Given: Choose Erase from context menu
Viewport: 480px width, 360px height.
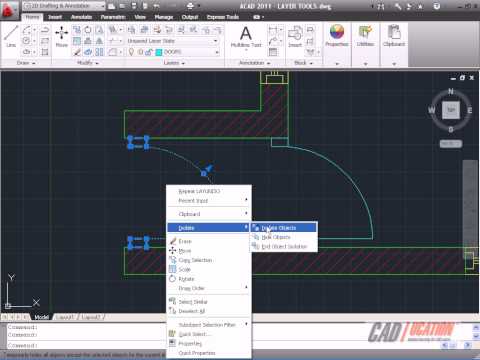Looking at the screenshot, I should pos(209,241).
